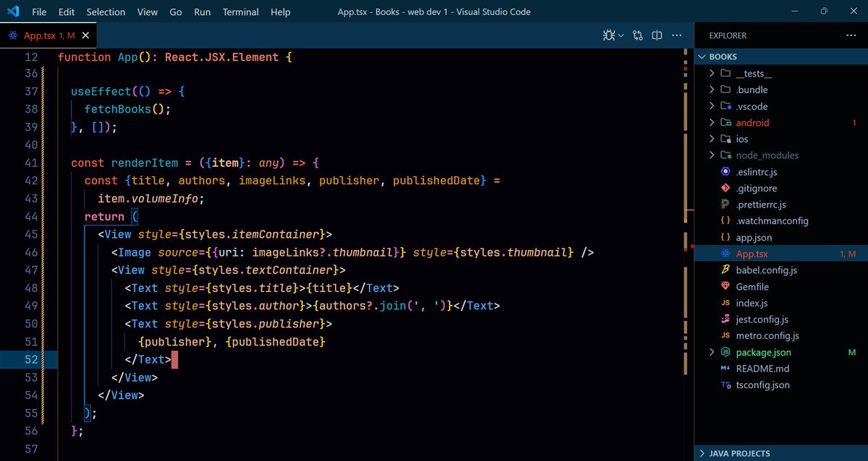Open the File menu
Image resolution: width=868 pixels, height=461 pixels.
[39, 12]
